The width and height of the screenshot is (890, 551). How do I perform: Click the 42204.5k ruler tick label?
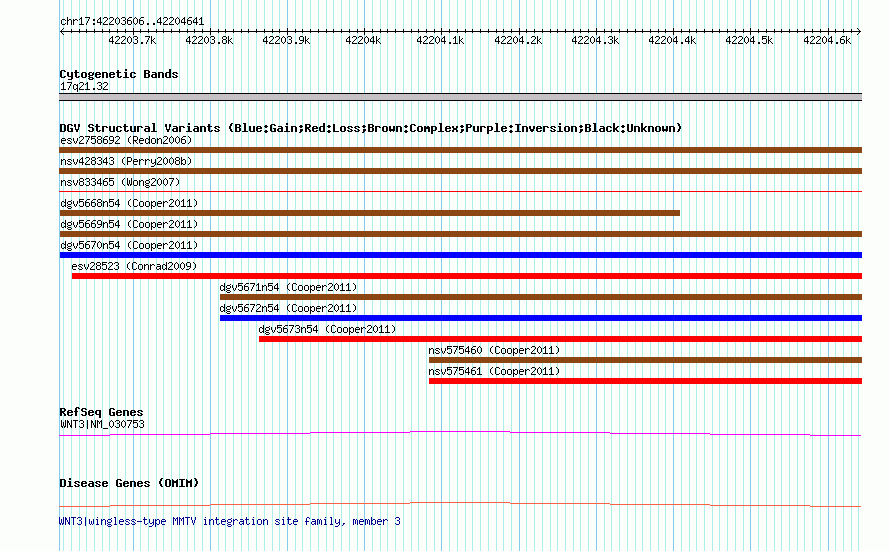coord(749,40)
